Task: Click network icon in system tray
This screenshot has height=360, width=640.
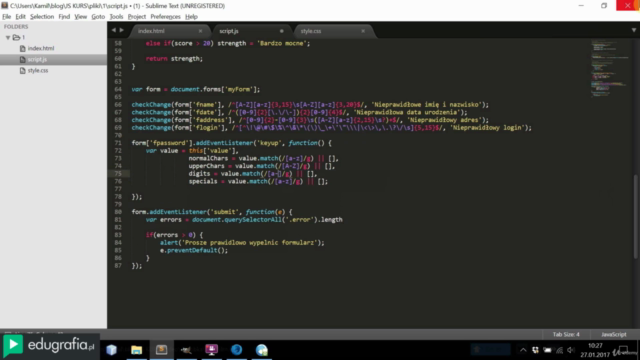Action: [x=560, y=350]
